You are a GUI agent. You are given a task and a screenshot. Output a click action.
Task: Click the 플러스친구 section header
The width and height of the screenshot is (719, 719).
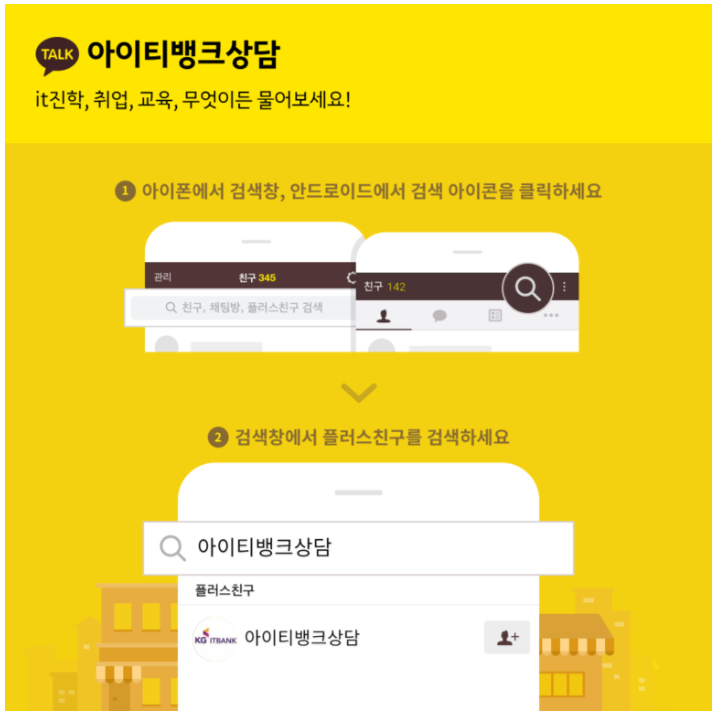224,590
